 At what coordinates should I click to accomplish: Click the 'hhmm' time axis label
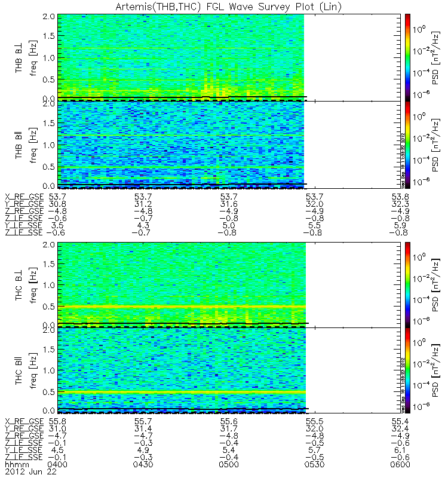[17, 465]
